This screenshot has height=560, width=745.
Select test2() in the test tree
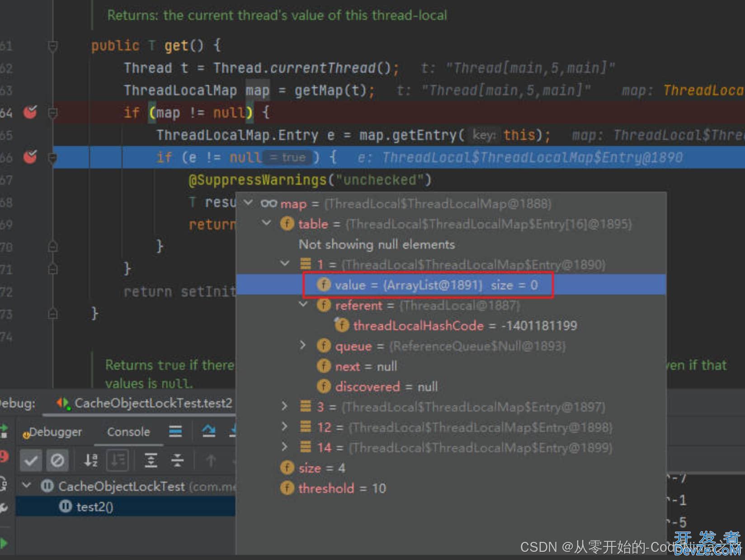pyautogui.click(x=126, y=507)
